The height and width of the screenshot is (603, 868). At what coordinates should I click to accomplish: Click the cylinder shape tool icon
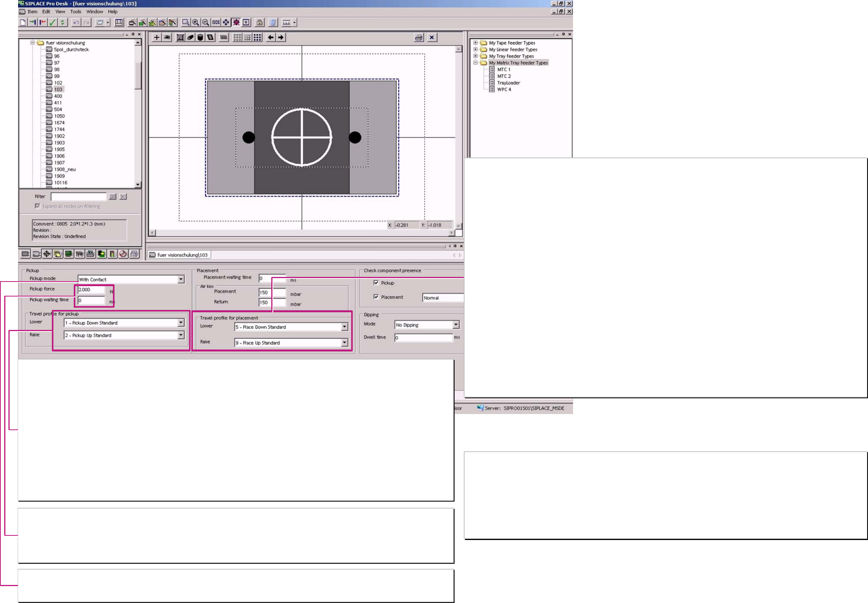(201, 38)
